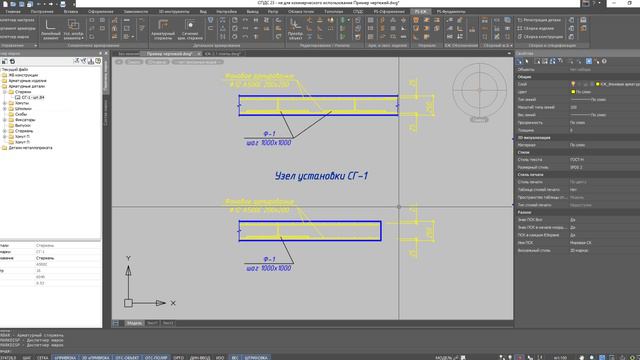Screen dimensions: 640x360
Task: Click the layout list icon left of Модель
Action: (116, 323)
